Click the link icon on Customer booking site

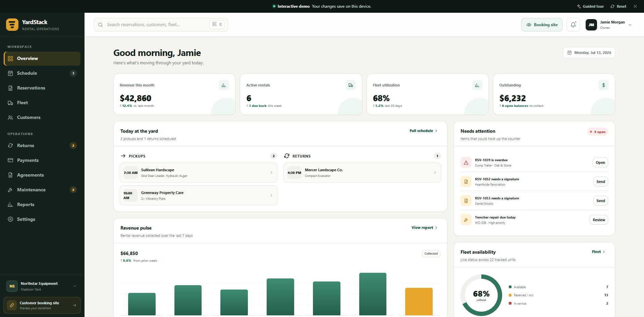point(12,305)
